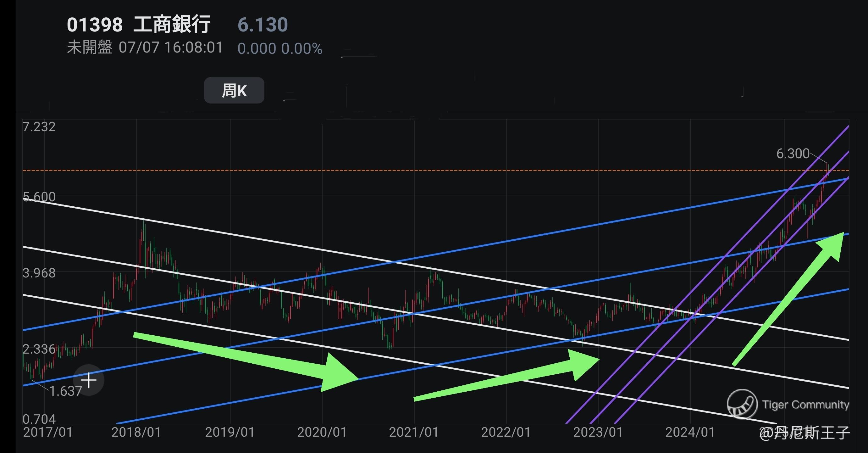Click the price change 0.000 0.00%
This screenshot has height=453, width=868.
(x=280, y=48)
